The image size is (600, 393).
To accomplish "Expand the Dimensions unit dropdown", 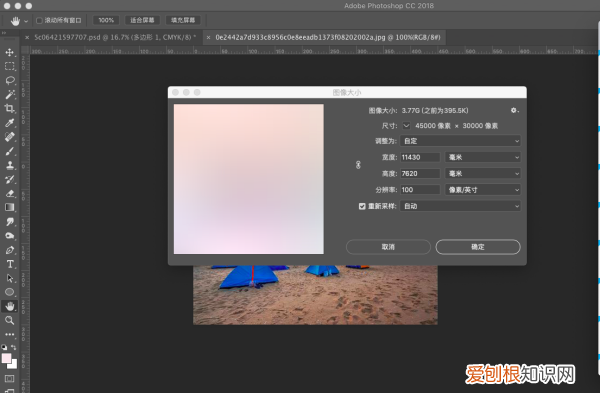I will [406, 126].
